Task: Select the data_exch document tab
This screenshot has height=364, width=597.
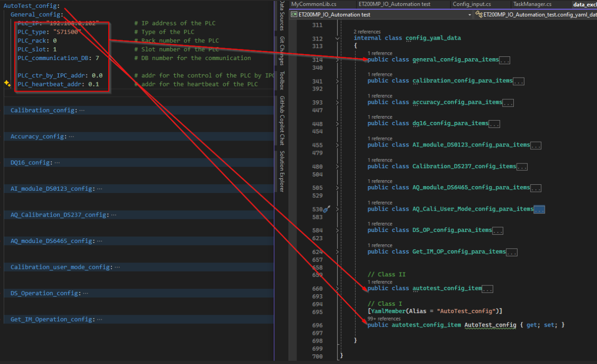Action: [585, 4]
